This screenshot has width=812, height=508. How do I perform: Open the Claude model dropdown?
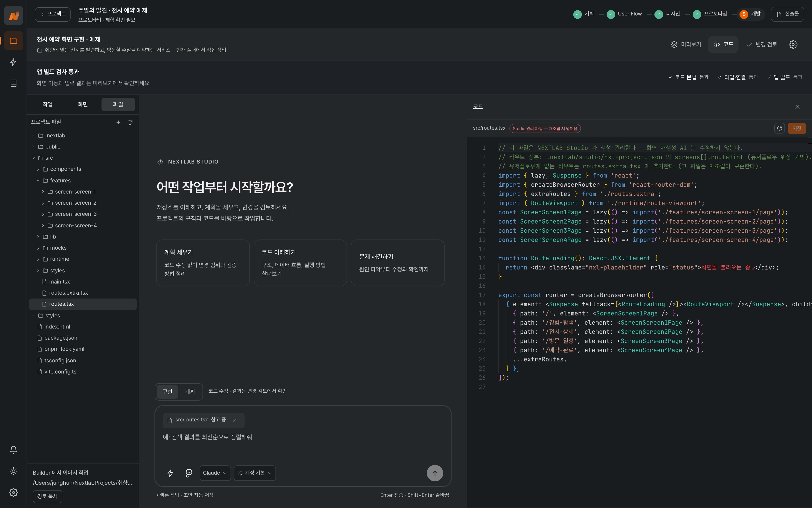215,473
